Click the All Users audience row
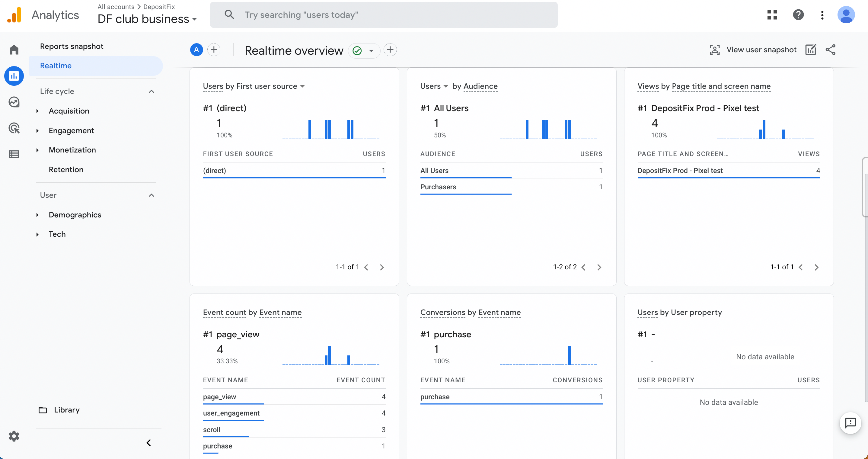This screenshot has height=459, width=868. (x=511, y=171)
